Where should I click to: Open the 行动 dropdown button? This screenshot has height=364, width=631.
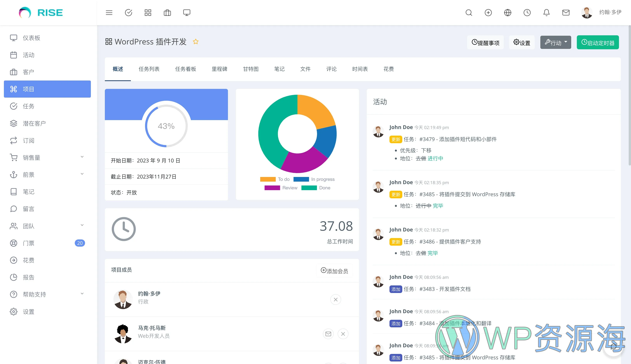tap(555, 42)
